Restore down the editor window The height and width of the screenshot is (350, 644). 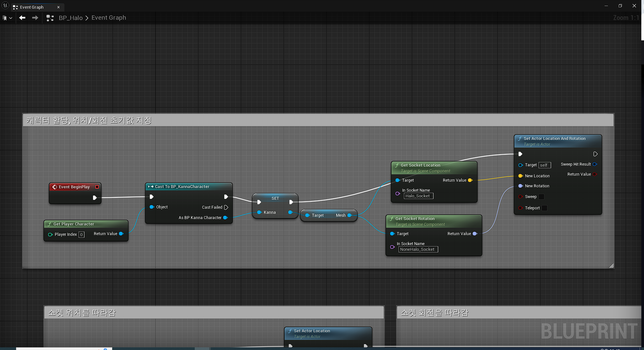[620, 6]
